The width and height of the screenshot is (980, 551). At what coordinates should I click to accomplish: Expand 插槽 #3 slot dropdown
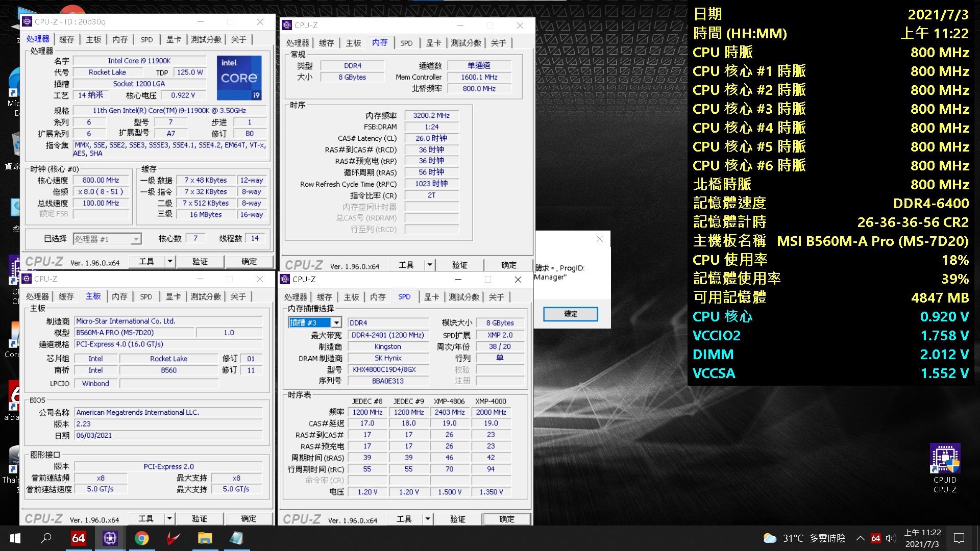click(336, 322)
